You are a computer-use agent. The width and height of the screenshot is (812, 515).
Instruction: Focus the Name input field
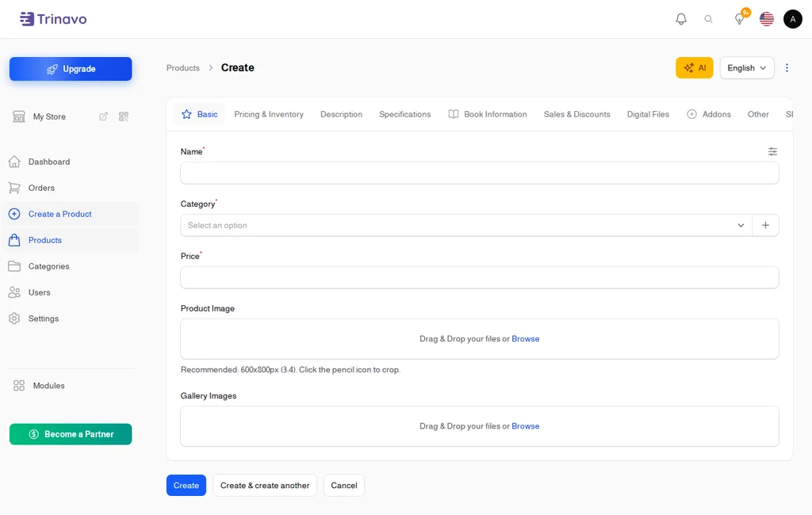pyautogui.click(x=480, y=173)
